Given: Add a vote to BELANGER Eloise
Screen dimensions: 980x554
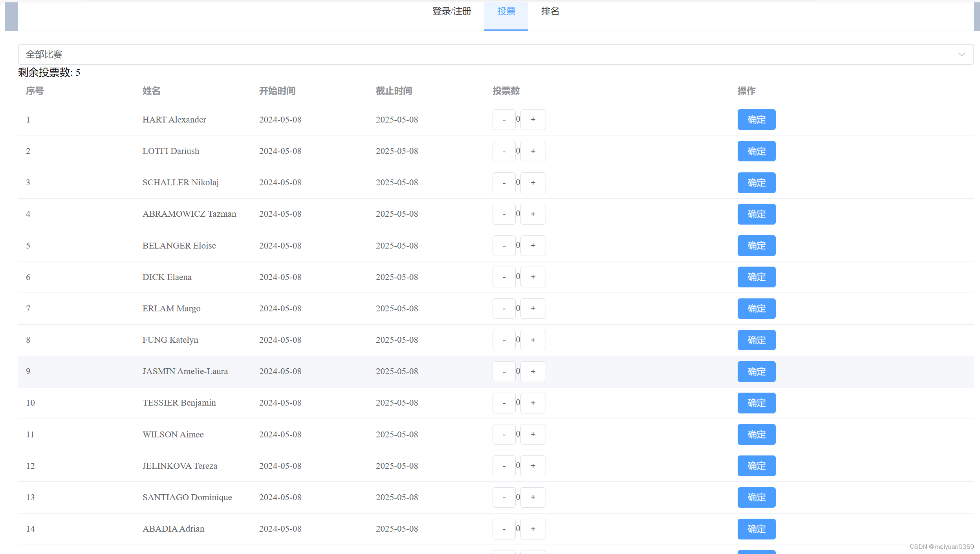Looking at the screenshot, I should [533, 245].
